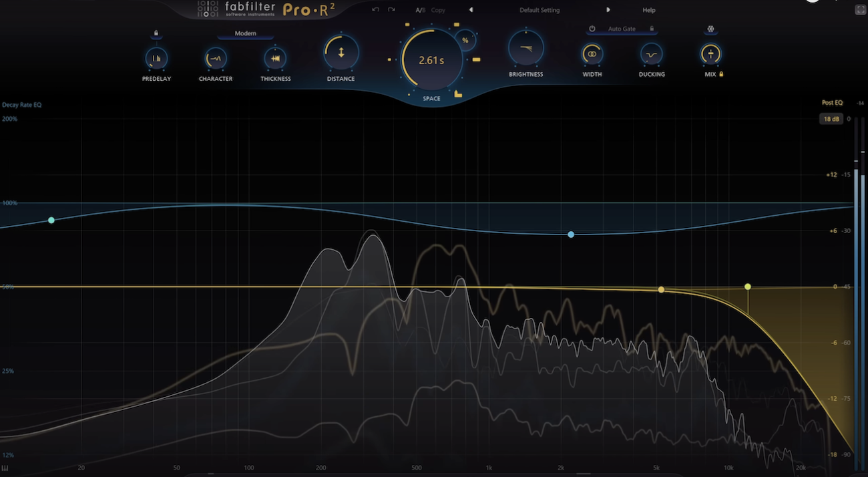
Task: Click the piano display icon at bottom-left
Action: click(5, 468)
